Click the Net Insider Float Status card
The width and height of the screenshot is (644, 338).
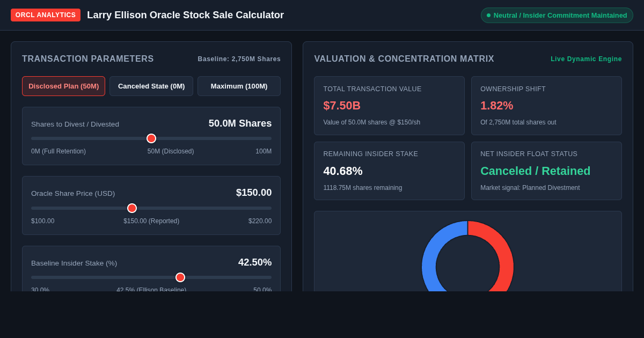pyautogui.click(x=546, y=171)
